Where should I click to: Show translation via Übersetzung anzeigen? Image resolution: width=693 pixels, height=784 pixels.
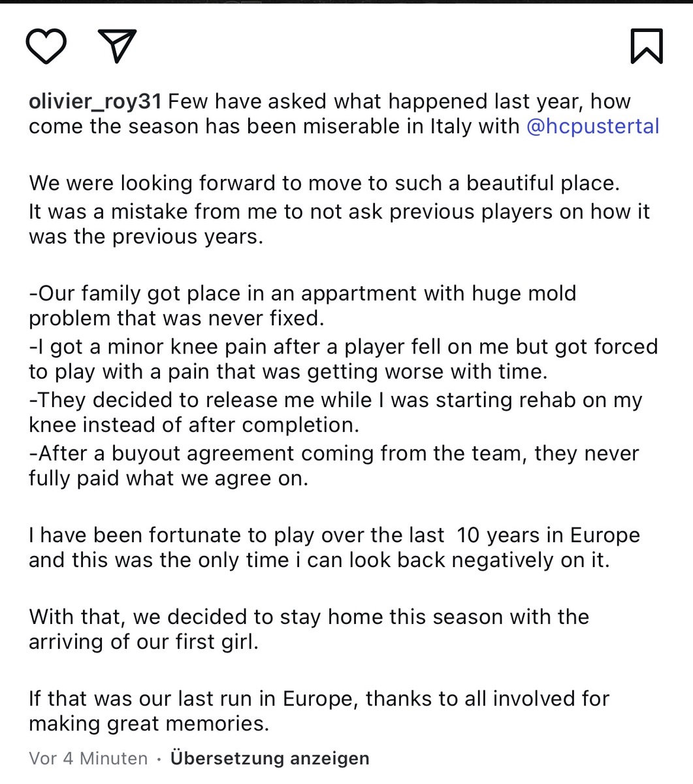pyautogui.click(x=270, y=758)
